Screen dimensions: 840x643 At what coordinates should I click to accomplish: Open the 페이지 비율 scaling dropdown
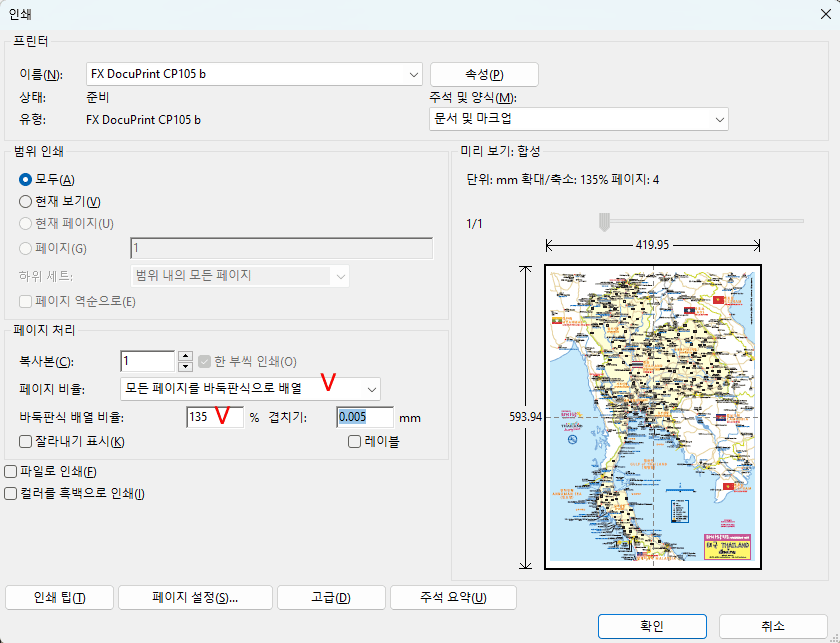[x=250, y=389]
